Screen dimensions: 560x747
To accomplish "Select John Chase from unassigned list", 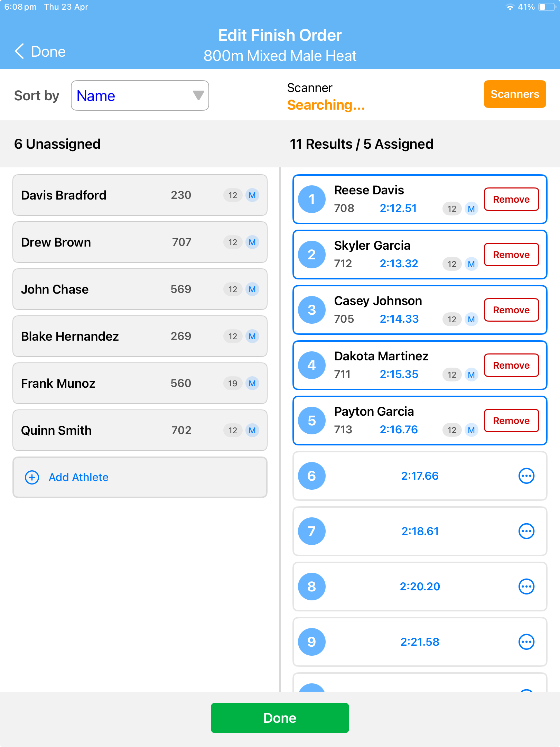I will coord(140,289).
